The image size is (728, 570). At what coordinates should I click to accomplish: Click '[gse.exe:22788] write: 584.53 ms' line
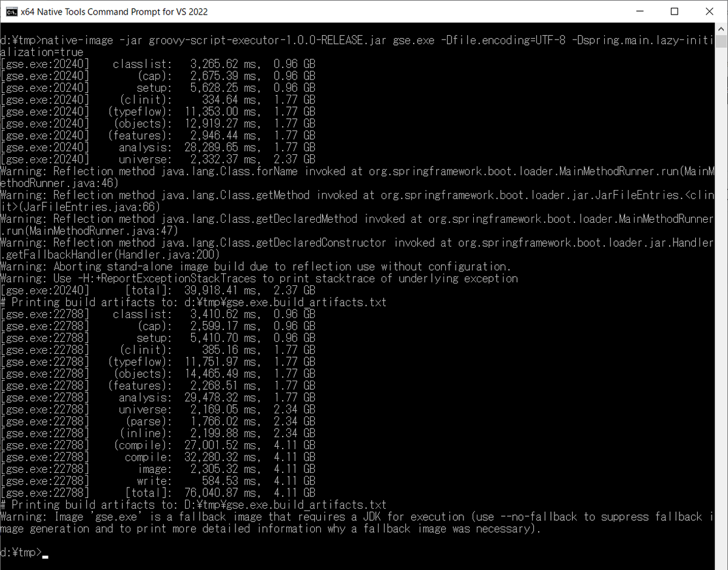click(158, 481)
